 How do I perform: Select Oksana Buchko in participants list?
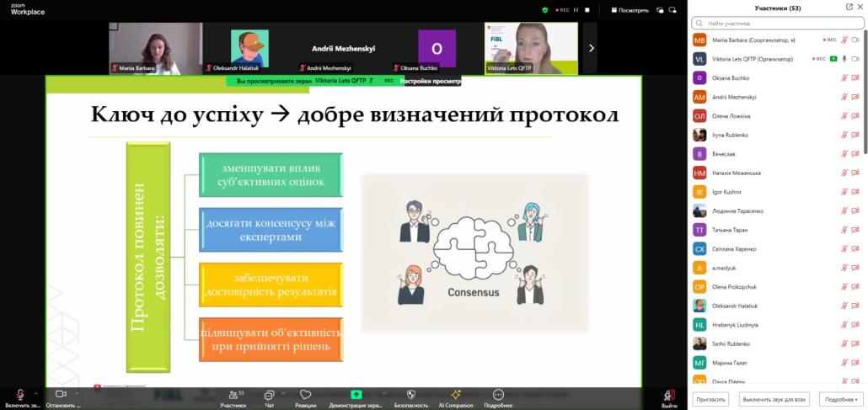730,77
